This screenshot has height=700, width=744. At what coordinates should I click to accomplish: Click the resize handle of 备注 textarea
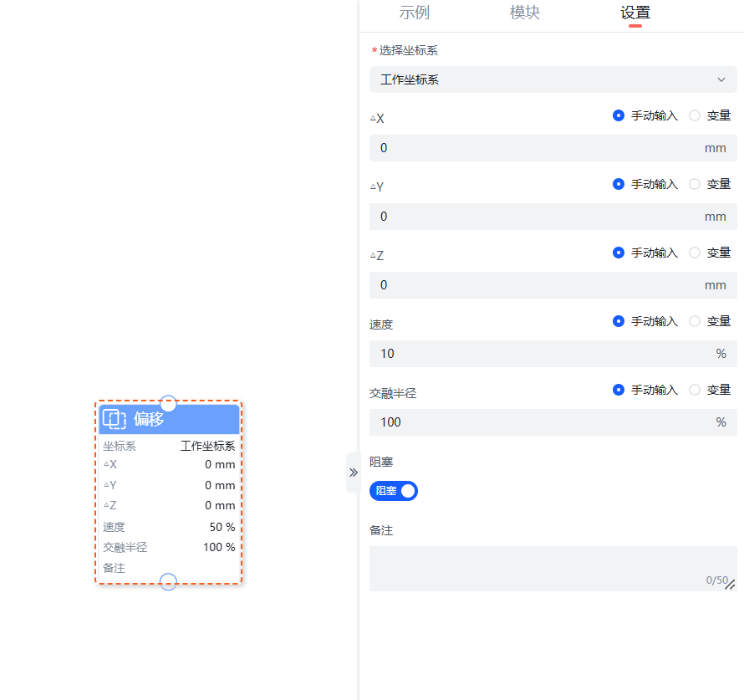pos(730,585)
